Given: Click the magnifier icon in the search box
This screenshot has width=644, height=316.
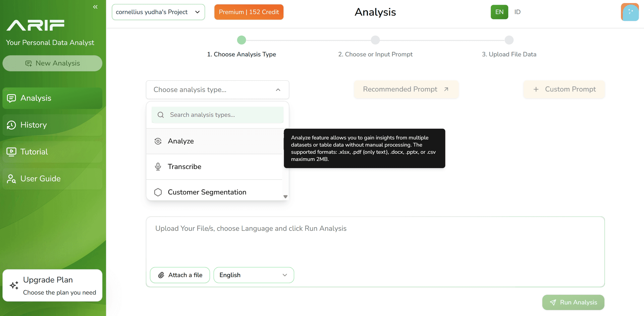Looking at the screenshot, I should (x=161, y=115).
